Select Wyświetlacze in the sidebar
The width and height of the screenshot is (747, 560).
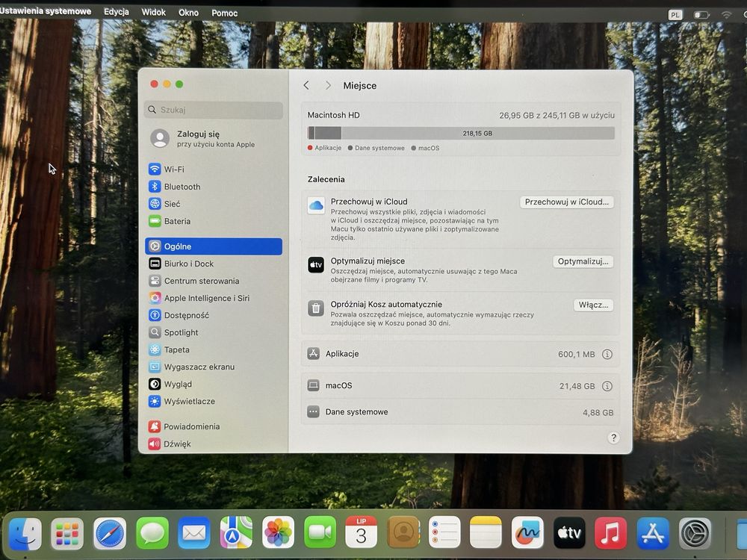214,401
